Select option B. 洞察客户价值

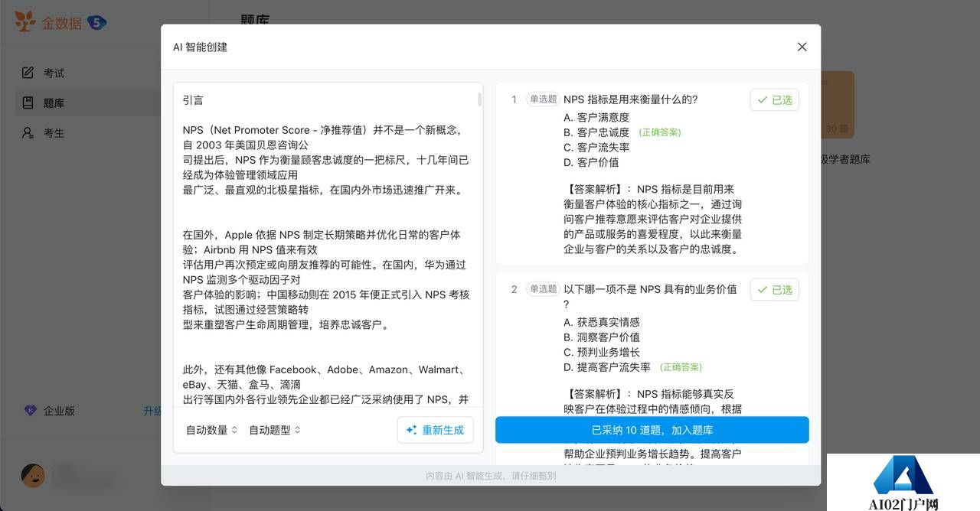tap(602, 337)
